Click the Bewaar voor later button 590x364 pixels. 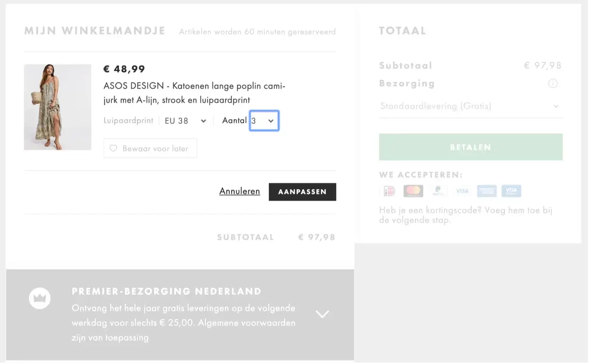(x=150, y=148)
